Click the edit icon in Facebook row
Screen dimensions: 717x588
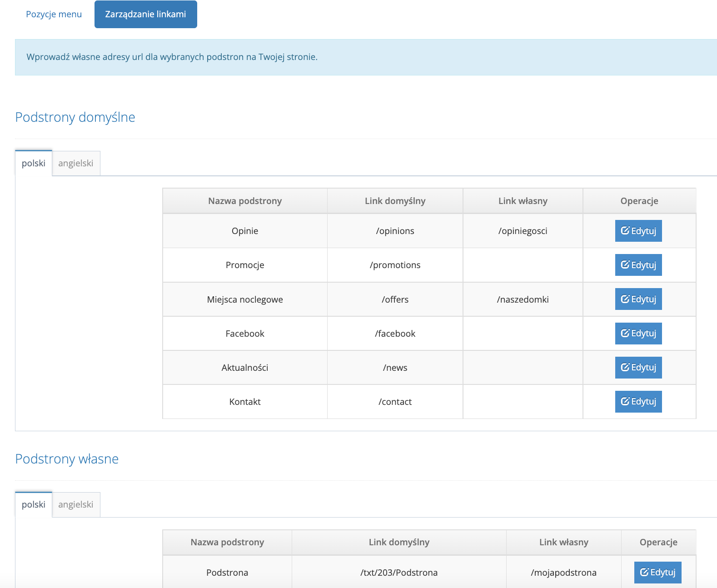coord(625,334)
